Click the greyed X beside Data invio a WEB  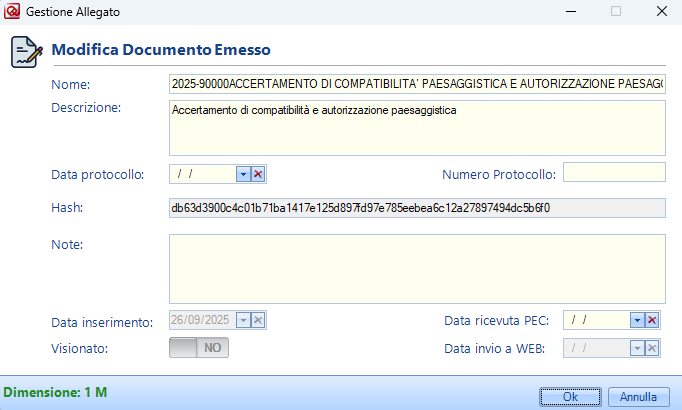(651, 347)
